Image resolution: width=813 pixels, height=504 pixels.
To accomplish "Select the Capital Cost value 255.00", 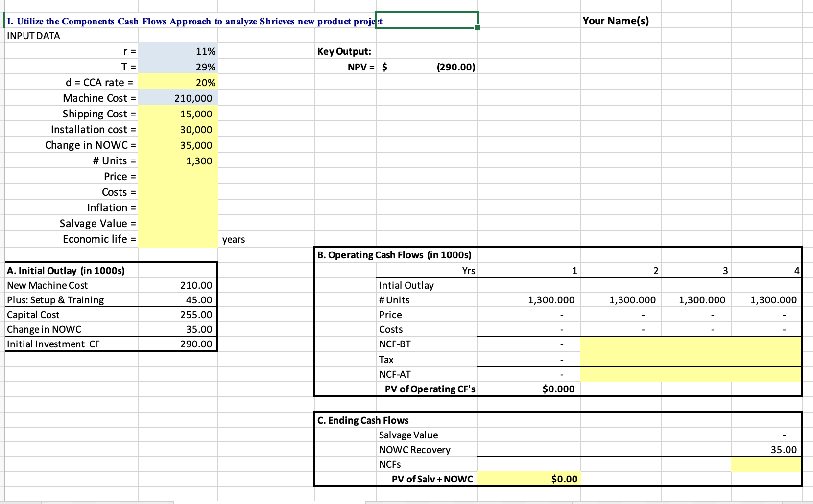I will (x=178, y=315).
